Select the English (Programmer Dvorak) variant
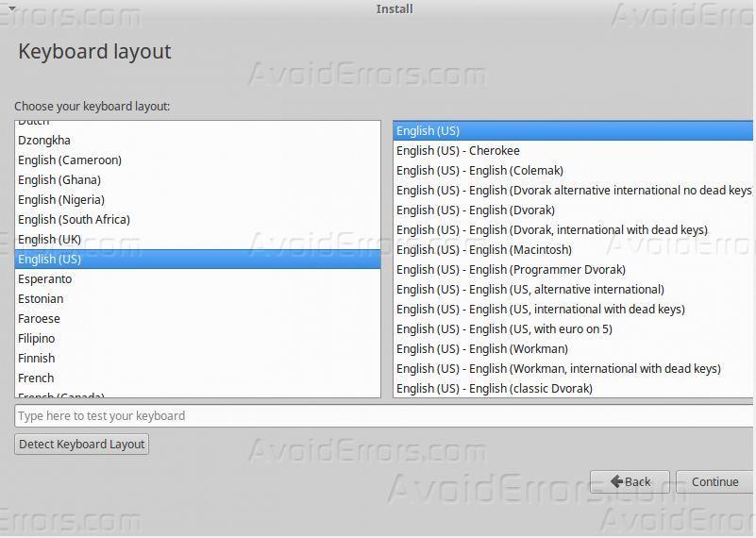Screen dimensions: 756x538 [511, 269]
